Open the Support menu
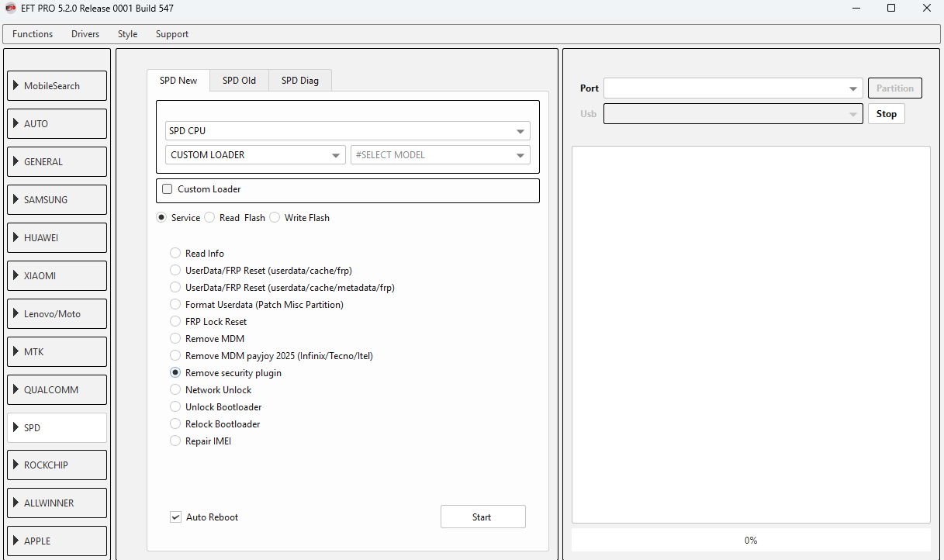Image resolution: width=944 pixels, height=560 pixels. click(172, 34)
